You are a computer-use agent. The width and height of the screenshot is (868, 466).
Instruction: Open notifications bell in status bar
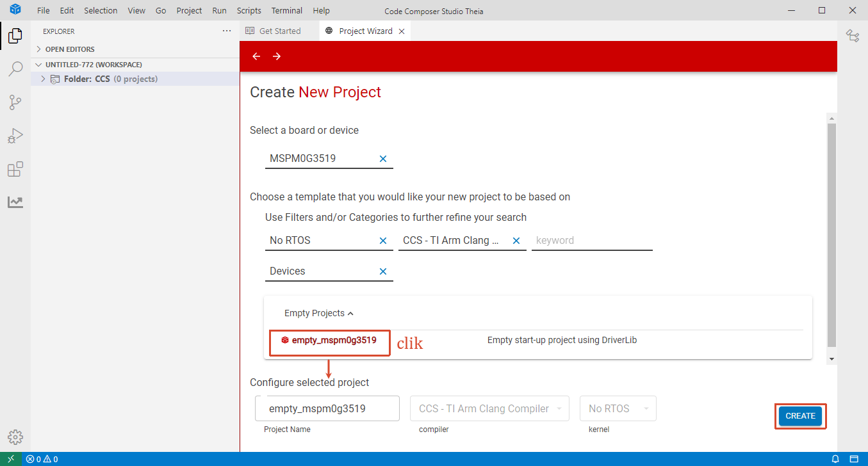[x=835, y=459]
